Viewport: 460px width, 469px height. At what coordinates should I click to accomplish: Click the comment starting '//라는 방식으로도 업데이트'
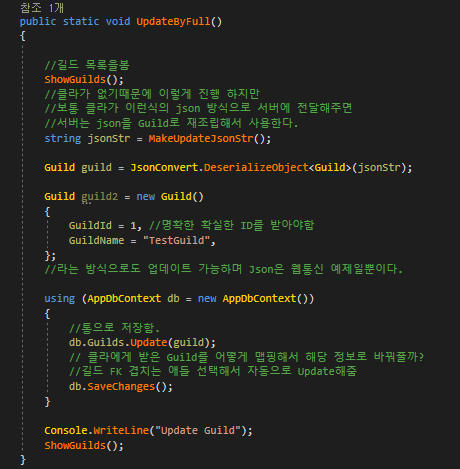(x=224, y=269)
